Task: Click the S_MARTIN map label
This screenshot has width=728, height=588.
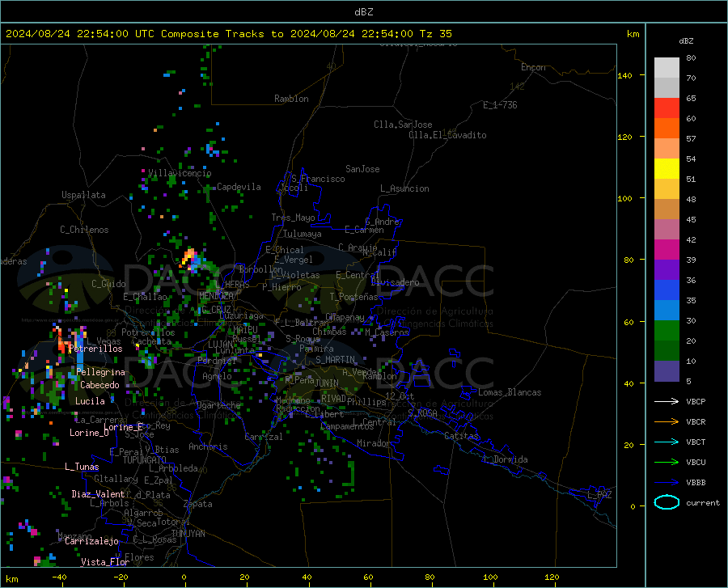Action: tap(335, 360)
